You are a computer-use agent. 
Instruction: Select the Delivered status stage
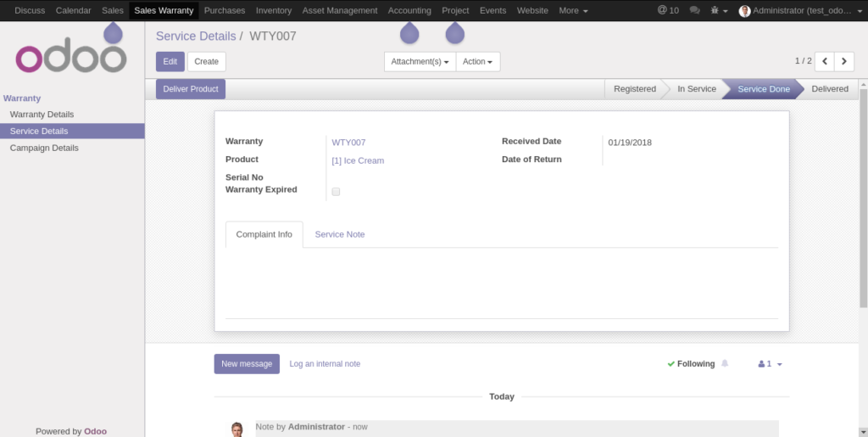(x=830, y=88)
